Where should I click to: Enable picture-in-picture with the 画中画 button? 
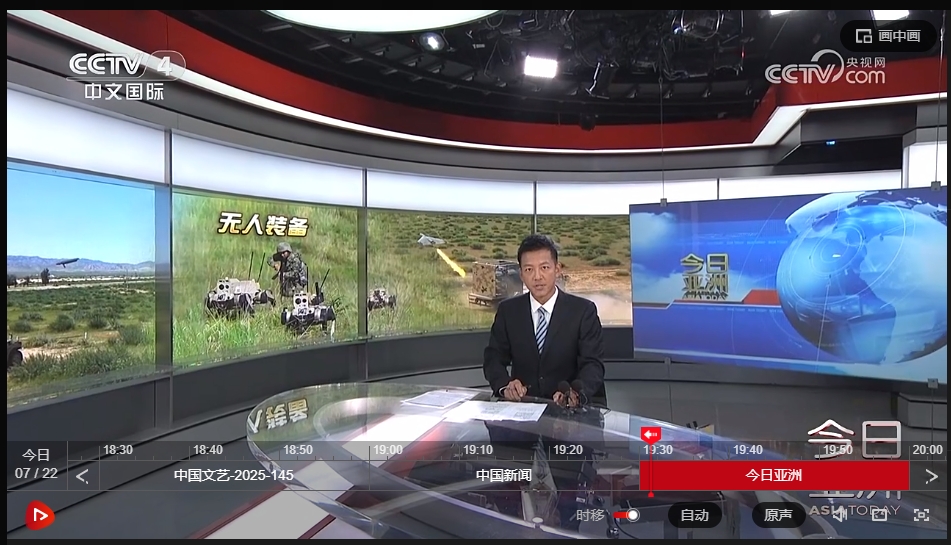click(x=888, y=36)
